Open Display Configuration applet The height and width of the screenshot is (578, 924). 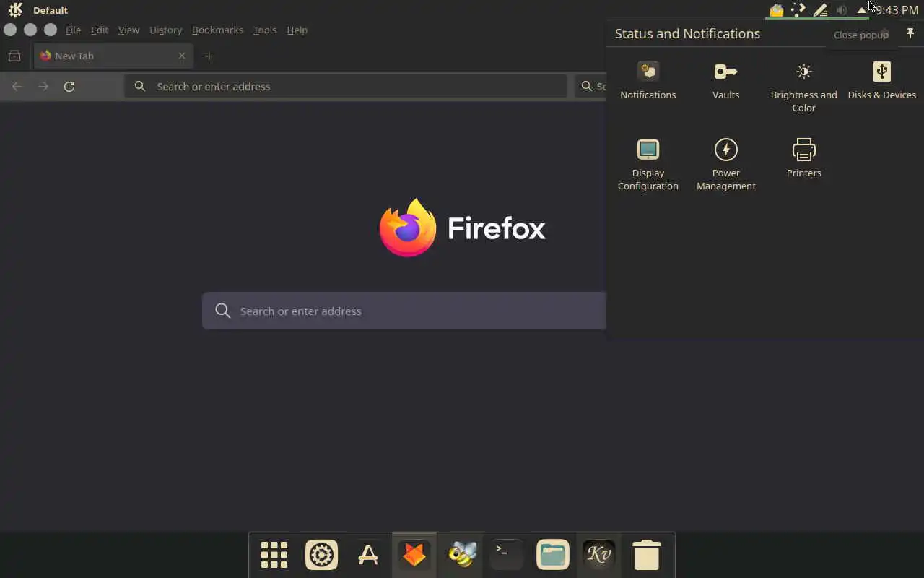(x=648, y=165)
